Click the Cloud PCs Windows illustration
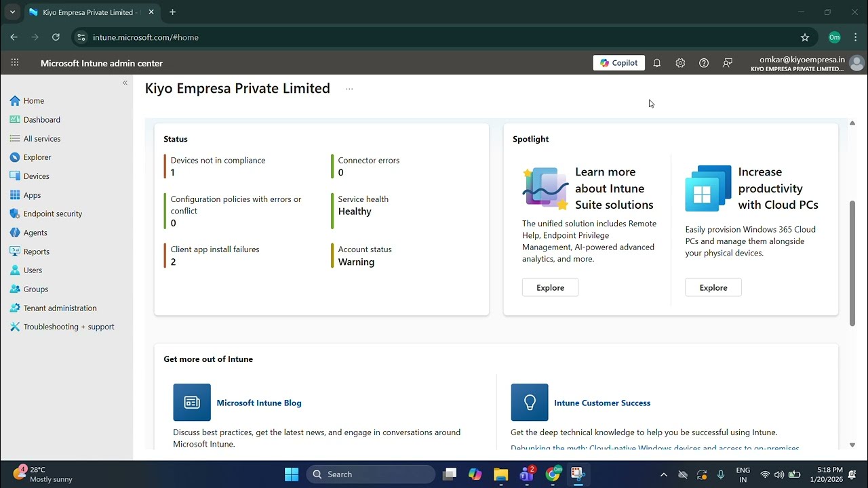Screen dimensions: 868x488 point(708,188)
